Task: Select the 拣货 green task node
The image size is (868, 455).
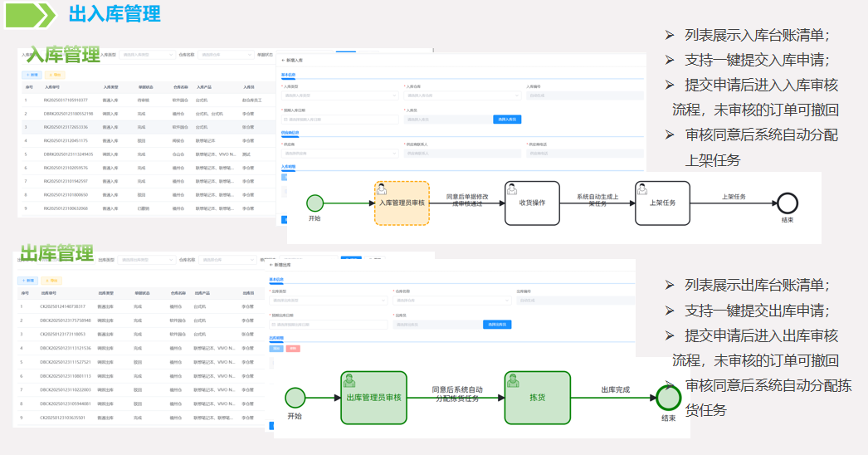Action: click(x=537, y=398)
